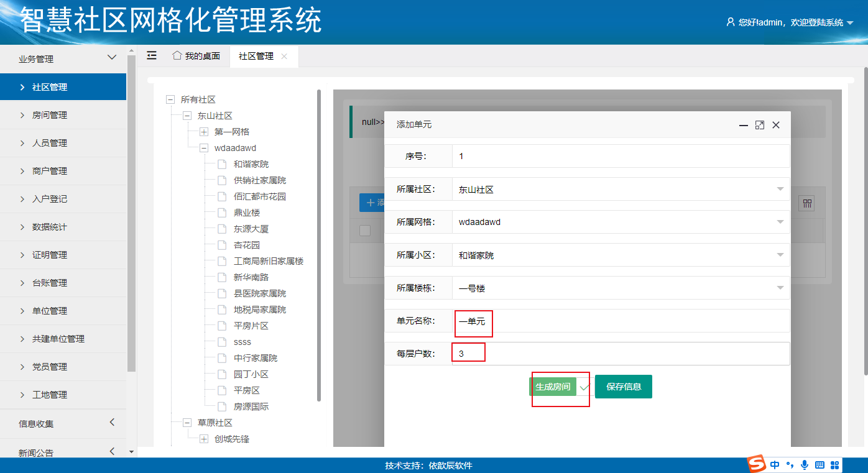Click the IME microphone voice input icon
Screen dimensions: 868x473
coord(805,465)
